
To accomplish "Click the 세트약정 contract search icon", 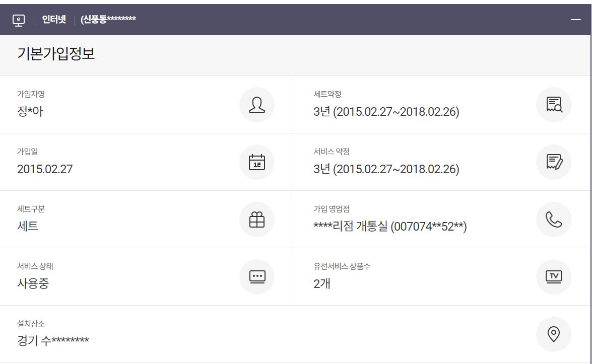I will point(554,105).
